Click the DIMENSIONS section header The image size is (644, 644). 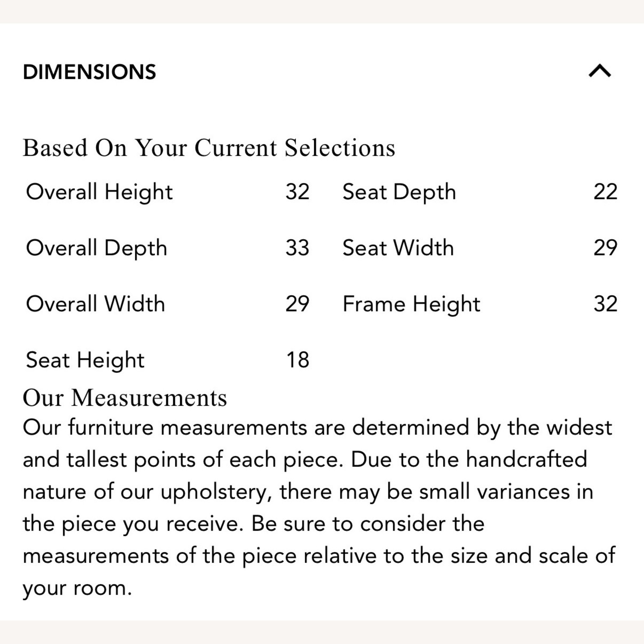pyautogui.click(x=89, y=72)
